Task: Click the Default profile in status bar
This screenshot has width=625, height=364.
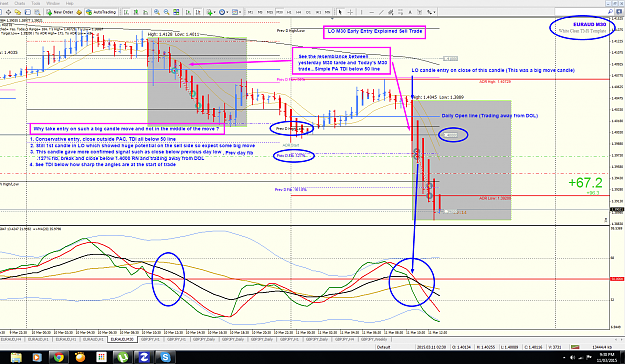Action: coord(383,347)
